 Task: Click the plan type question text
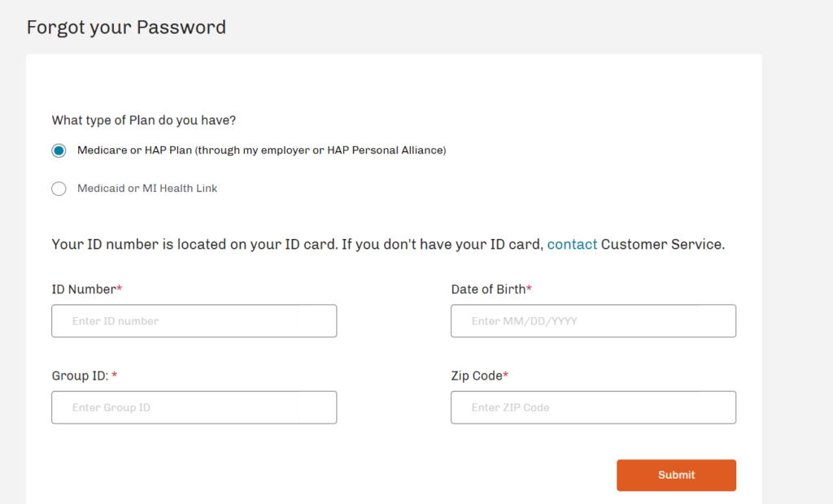point(143,119)
